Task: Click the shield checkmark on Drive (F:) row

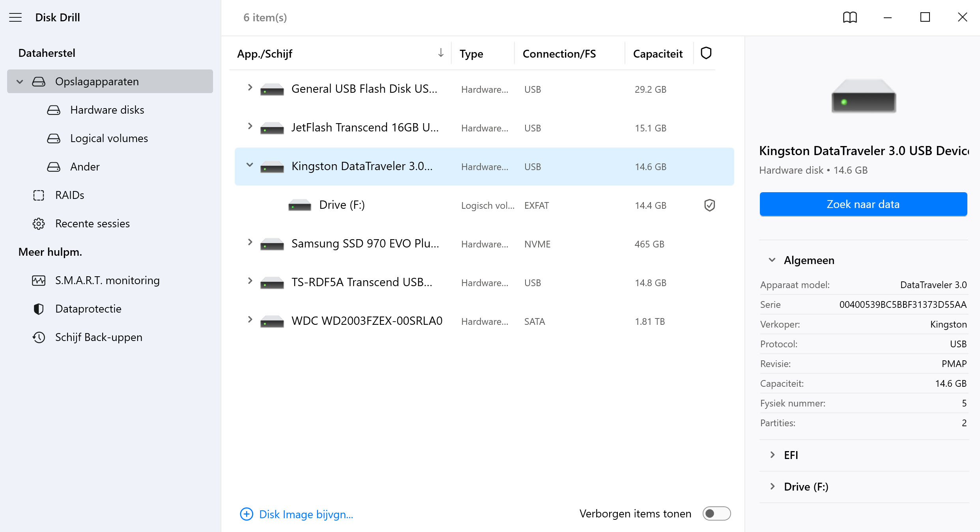Action: [709, 205]
